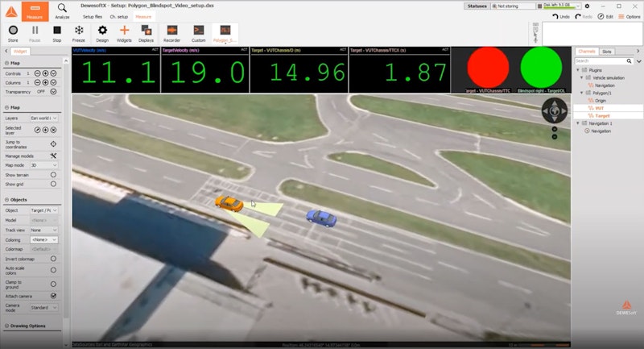This screenshot has width=644, height=349.
Task: Click Jump to coordinates crosshair icon
Action: pos(53,144)
